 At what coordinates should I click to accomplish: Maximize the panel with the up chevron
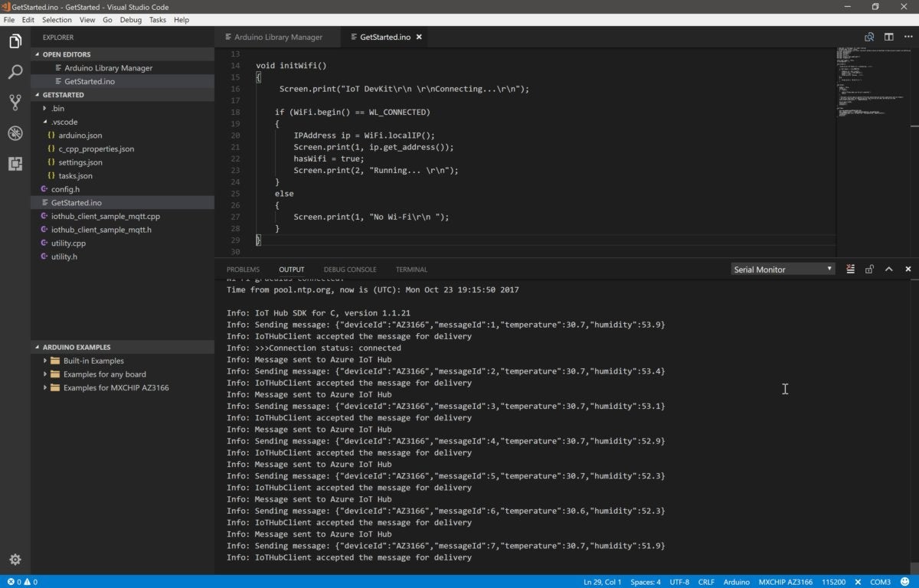[888, 269]
